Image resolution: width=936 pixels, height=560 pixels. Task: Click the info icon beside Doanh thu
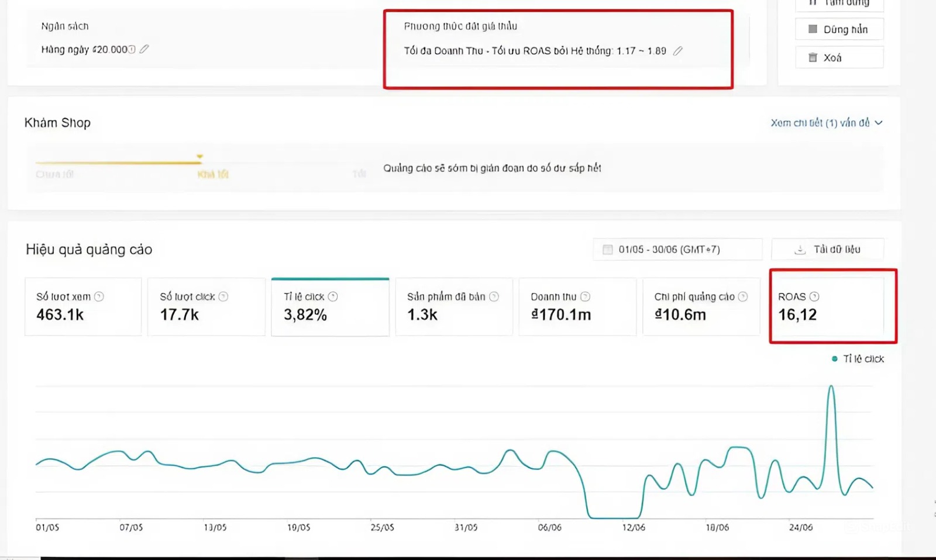[x=585, y=296]
